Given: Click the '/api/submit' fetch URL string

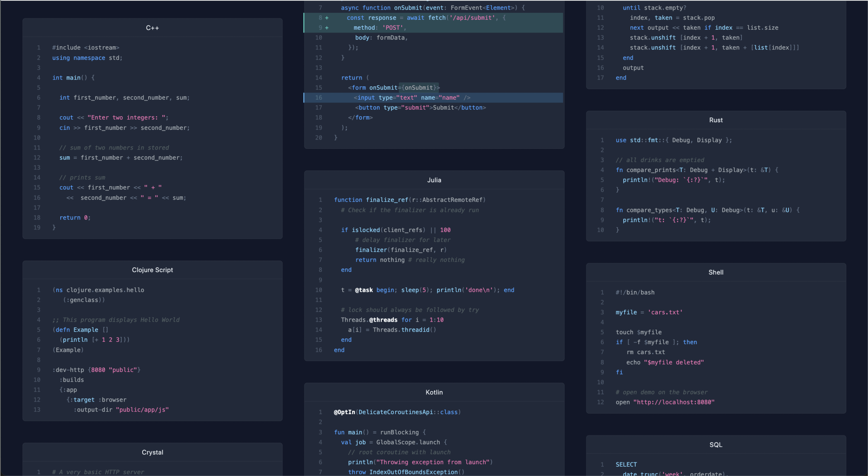Looking at the screenshot, I should [x=472, y=18].
